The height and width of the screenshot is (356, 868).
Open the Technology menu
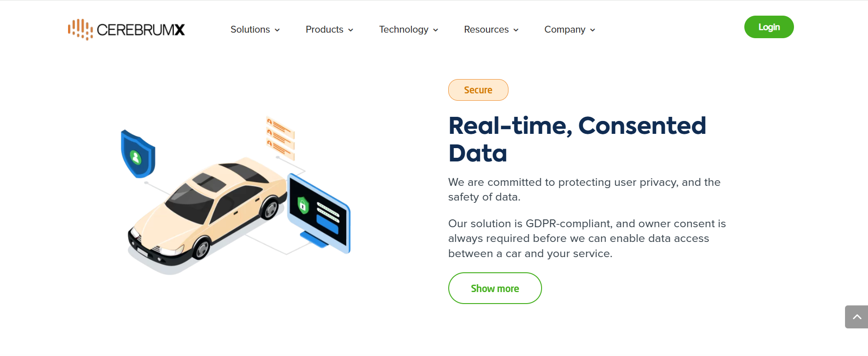click(x=403, y=29)
